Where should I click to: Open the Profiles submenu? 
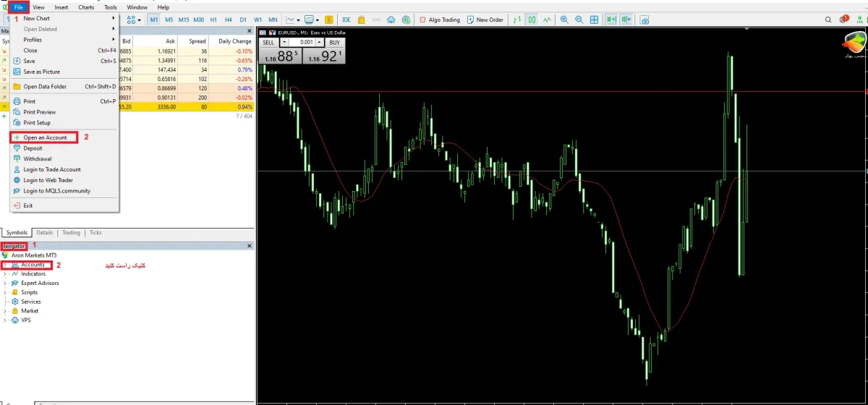(x=64, y=40)
